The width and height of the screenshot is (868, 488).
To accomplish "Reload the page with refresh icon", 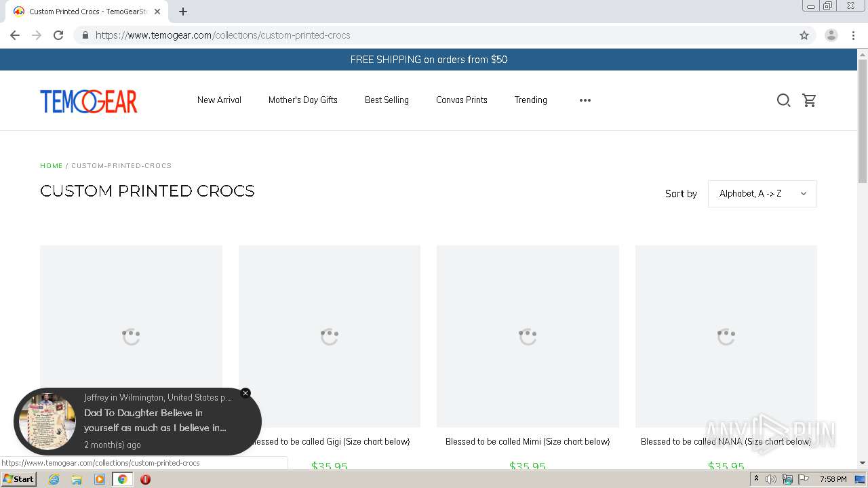I will 58,35.
